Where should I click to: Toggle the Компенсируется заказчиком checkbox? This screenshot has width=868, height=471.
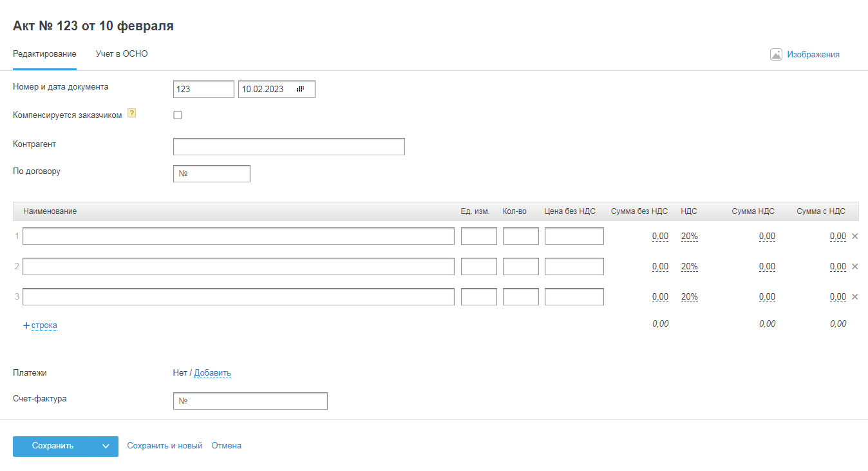click(178, 115)
